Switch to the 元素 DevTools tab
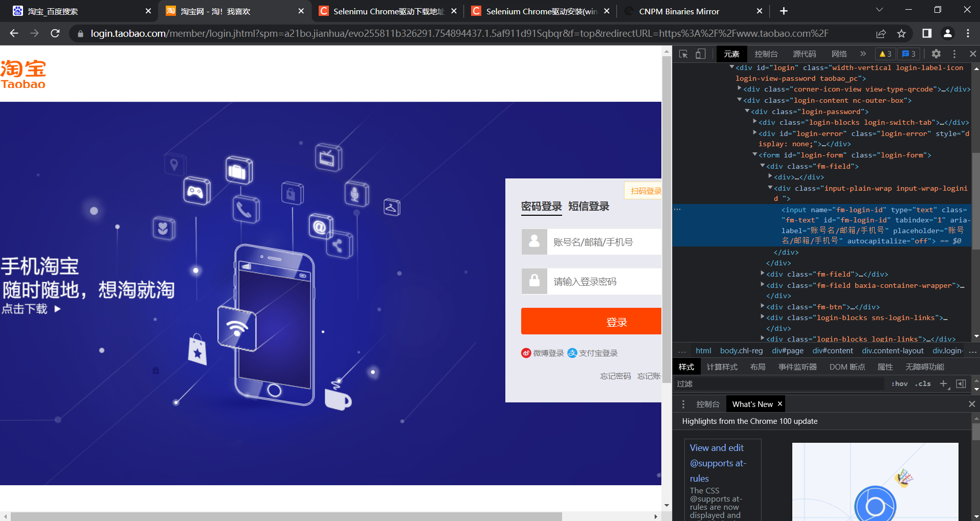This screenshot has width=980, height=521. 731,54
